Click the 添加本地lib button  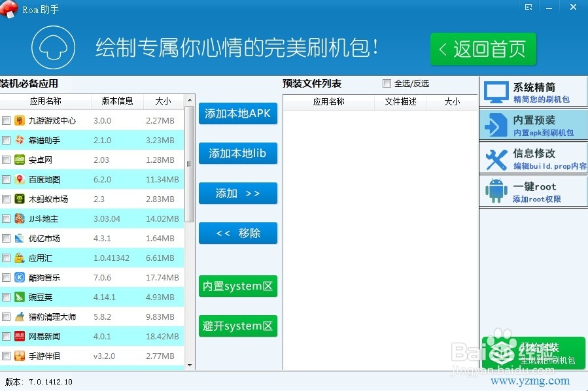(237, 153)
